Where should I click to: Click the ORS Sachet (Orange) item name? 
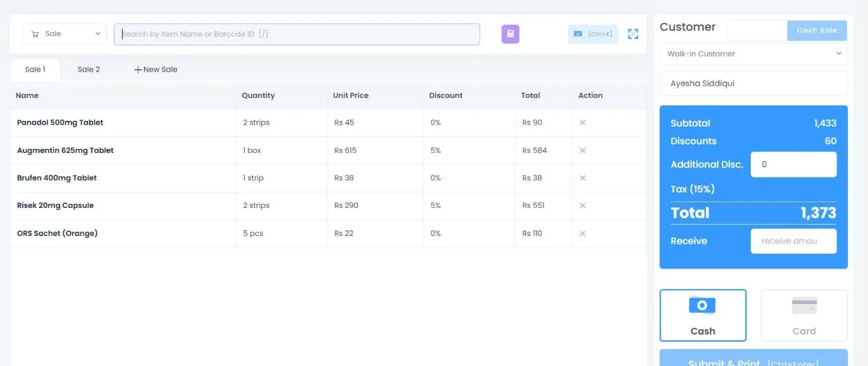coord(57,234)
